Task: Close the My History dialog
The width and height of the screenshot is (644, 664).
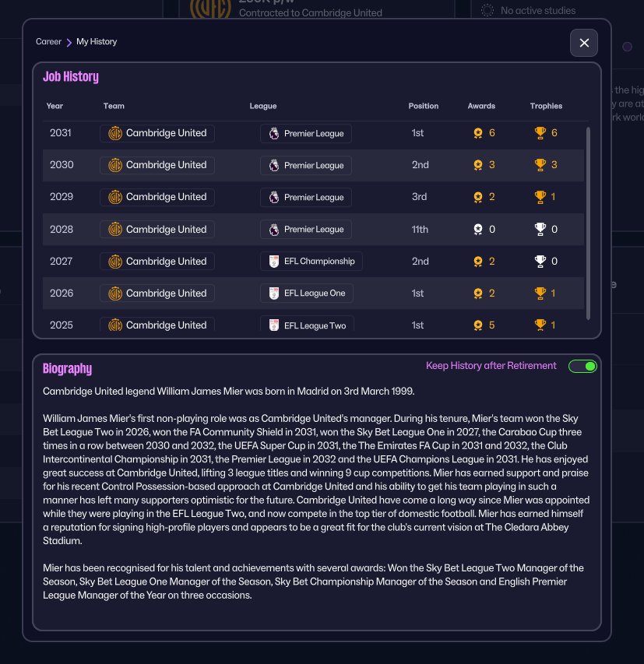Action: click(584, 43)
